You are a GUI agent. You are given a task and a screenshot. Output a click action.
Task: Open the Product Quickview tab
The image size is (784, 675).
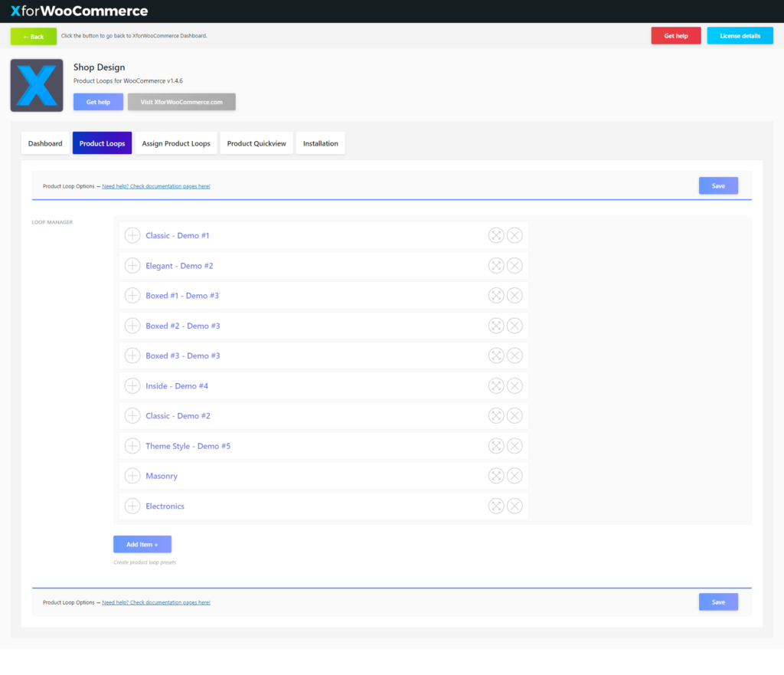256,143
